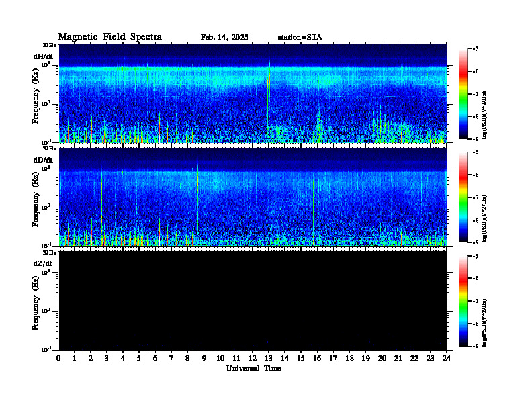Click hour 21 on the time axis
Viewport: 532px width, 411px height.
click(x=398, y=359)
